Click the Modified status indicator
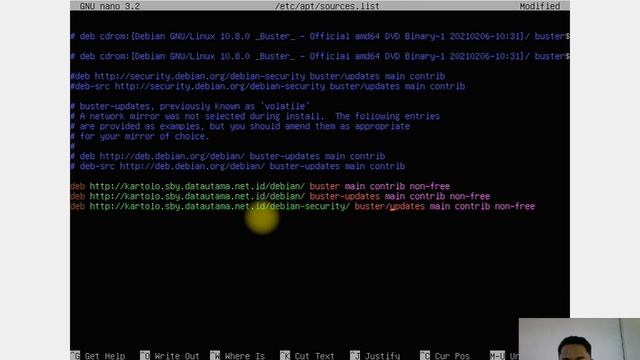Screen dimensions: 640x360 click(540, 6)
